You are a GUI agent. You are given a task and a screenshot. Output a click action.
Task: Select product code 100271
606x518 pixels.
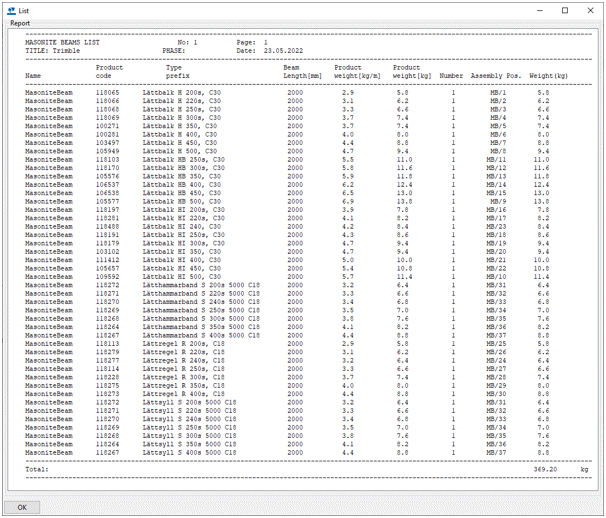coord(107,126)
